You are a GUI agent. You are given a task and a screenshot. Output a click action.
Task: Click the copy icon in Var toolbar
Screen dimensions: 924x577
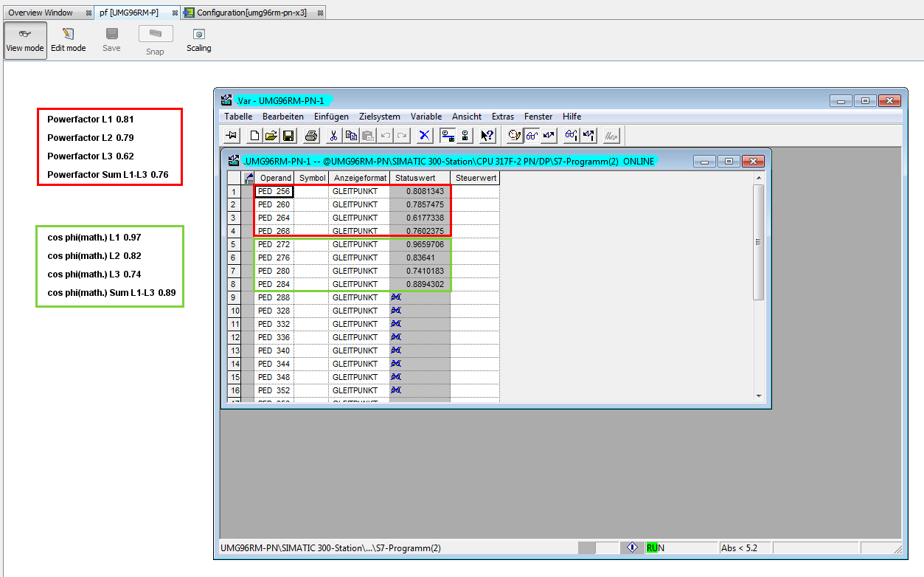pyautogui.click(x=351, y=135)
